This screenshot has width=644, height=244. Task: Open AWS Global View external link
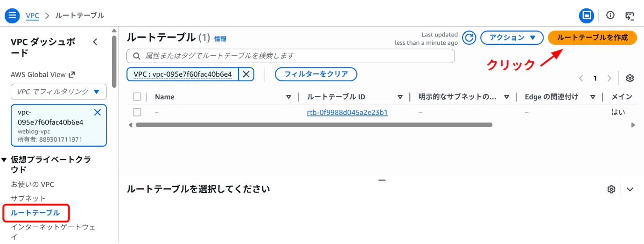point(43,74)
